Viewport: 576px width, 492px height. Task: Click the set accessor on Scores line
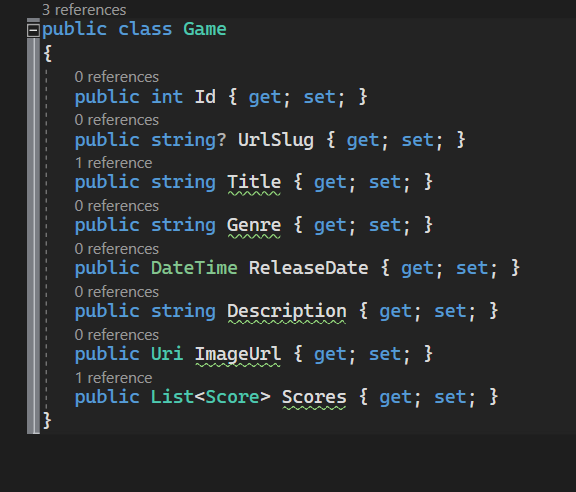[x=450, y=397]
